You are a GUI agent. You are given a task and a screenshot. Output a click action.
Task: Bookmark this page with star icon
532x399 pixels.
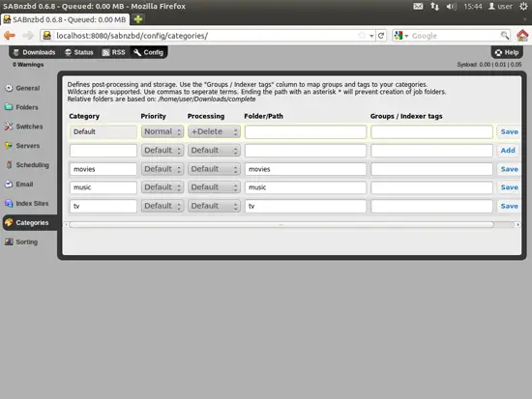tap(363, 35)
